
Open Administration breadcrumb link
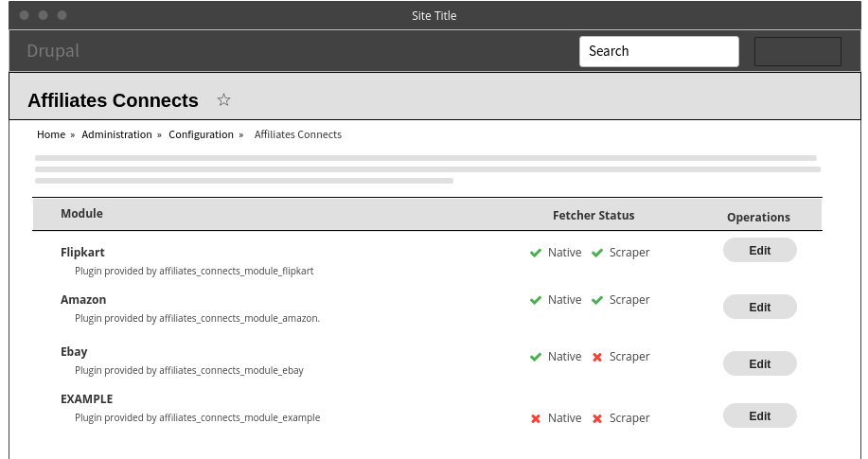[x=116, y=134]
